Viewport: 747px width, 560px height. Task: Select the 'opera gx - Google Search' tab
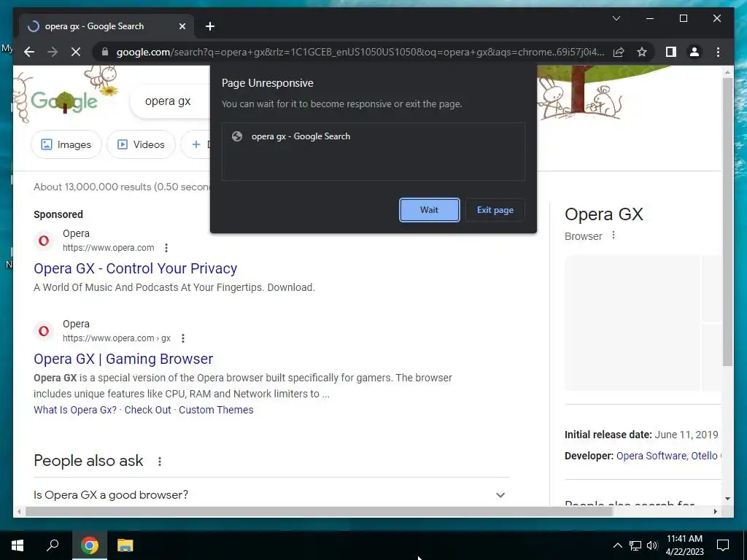107,26
